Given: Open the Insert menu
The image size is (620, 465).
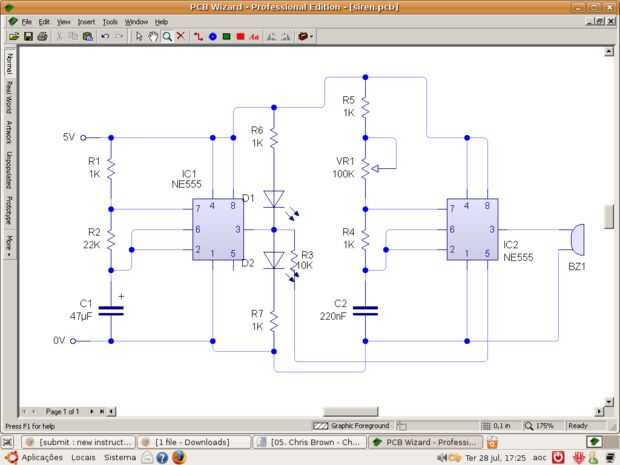Looking at the screenshot, I should tap(86, 22).
